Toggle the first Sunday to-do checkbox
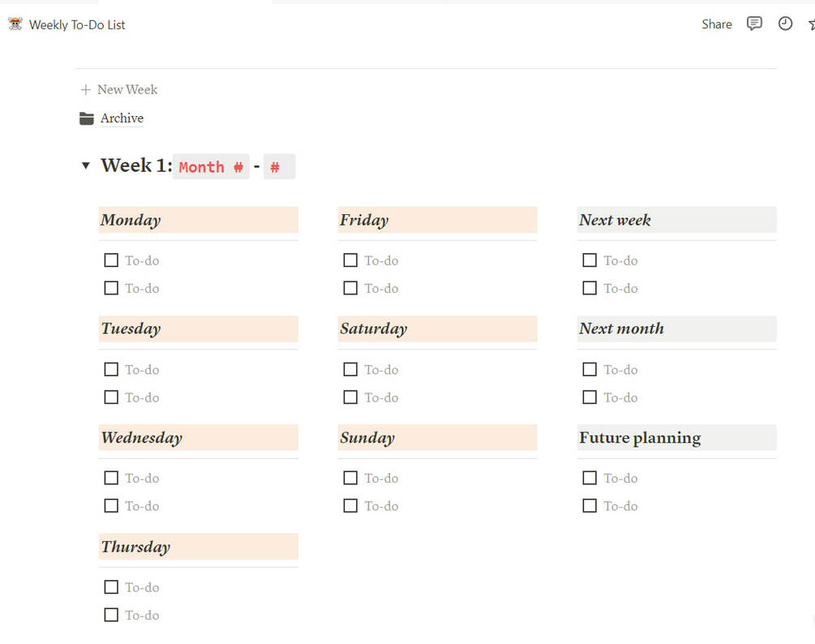Image resolution: width=815 pixels, height=644 pixels. pyautogui.click(x=350, y=478)
